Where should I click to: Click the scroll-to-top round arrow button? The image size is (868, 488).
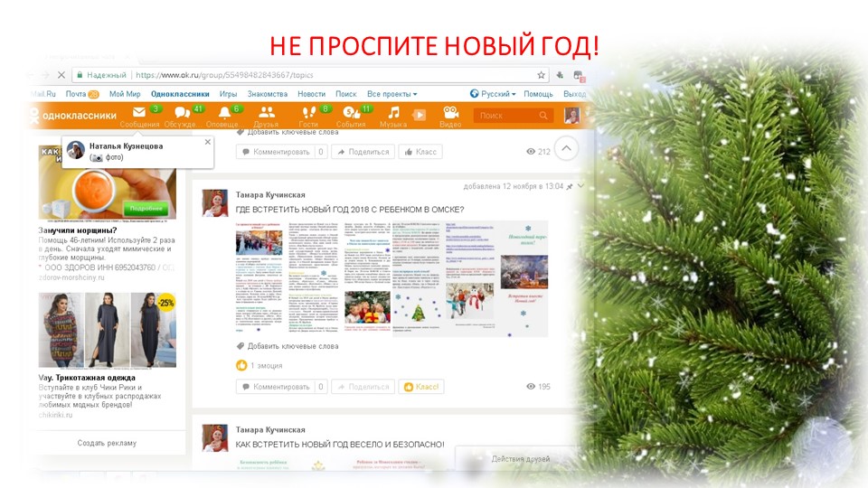pyautogui.click(x=566, y=148)
